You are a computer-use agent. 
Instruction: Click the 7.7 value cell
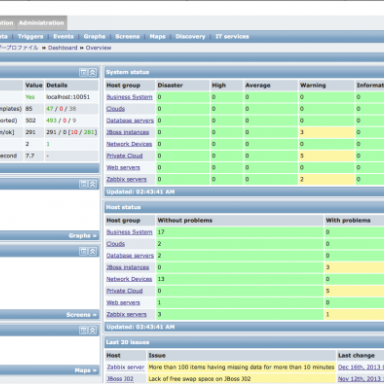(x=34, y=156)
